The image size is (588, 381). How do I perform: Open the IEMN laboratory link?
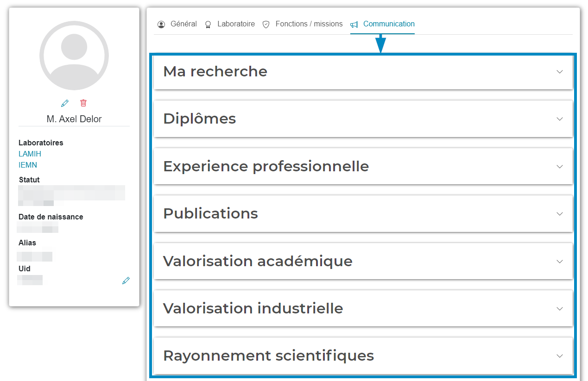coord(28,165)
